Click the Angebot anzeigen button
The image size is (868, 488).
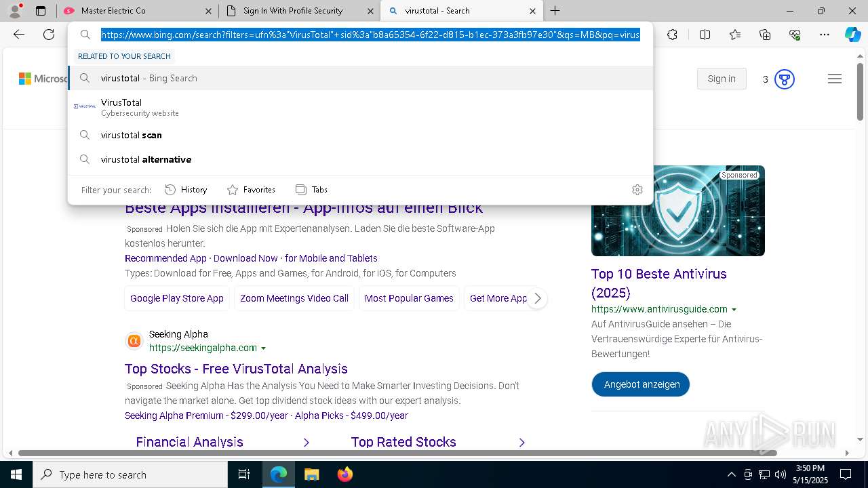(641, 384)
